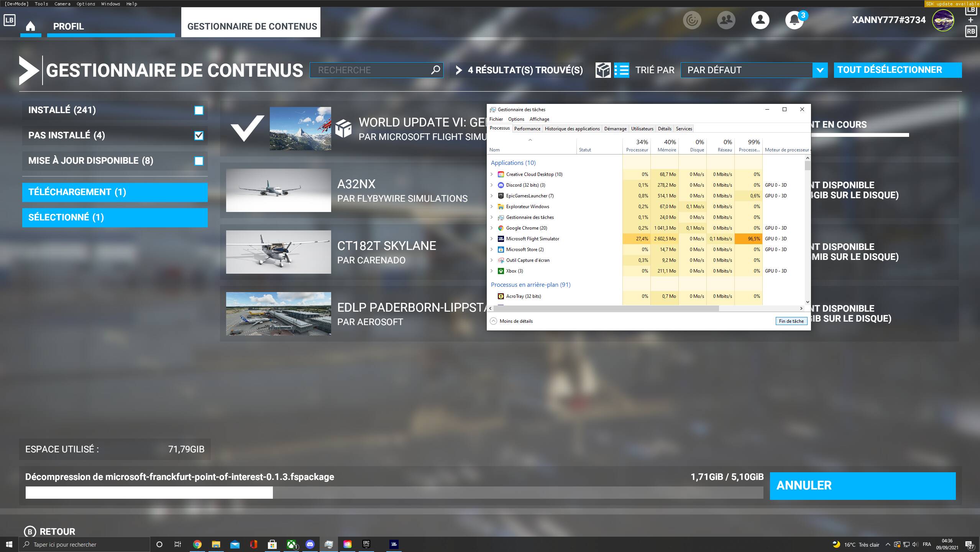Image resolution: width=980 pixels, height=552 pixels.
Task: Expand Discord (32 bits) process row
Action: (492, 185)
